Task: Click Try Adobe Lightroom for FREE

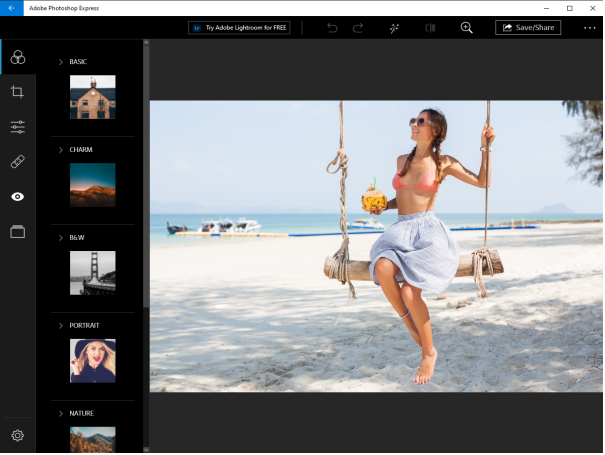Action: [x=239, y=28]
